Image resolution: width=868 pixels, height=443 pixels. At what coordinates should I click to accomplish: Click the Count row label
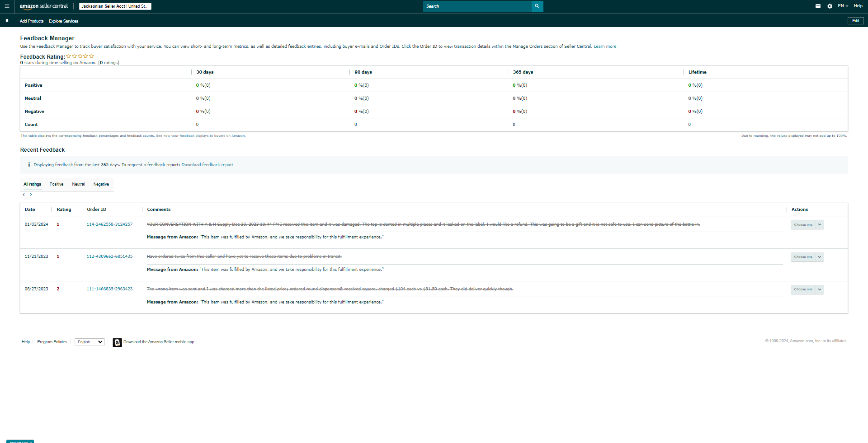pos(31,125)
